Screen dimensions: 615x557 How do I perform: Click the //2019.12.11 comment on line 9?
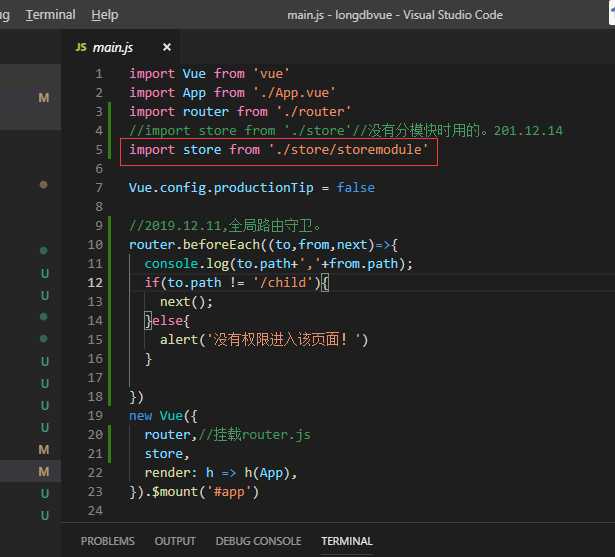tap(225, 226)
